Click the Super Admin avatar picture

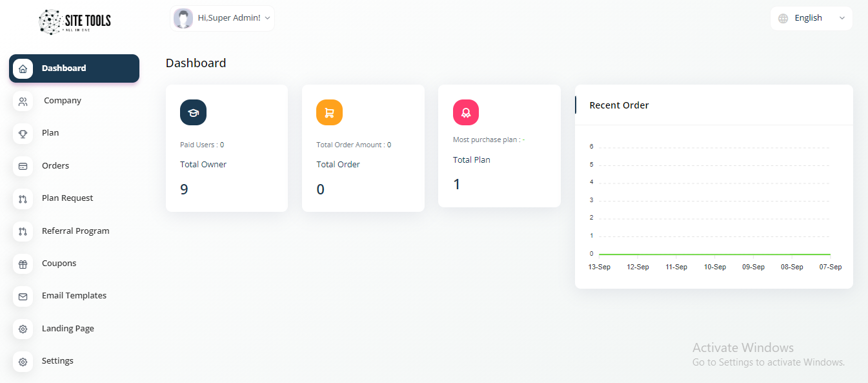click(183, 19)
